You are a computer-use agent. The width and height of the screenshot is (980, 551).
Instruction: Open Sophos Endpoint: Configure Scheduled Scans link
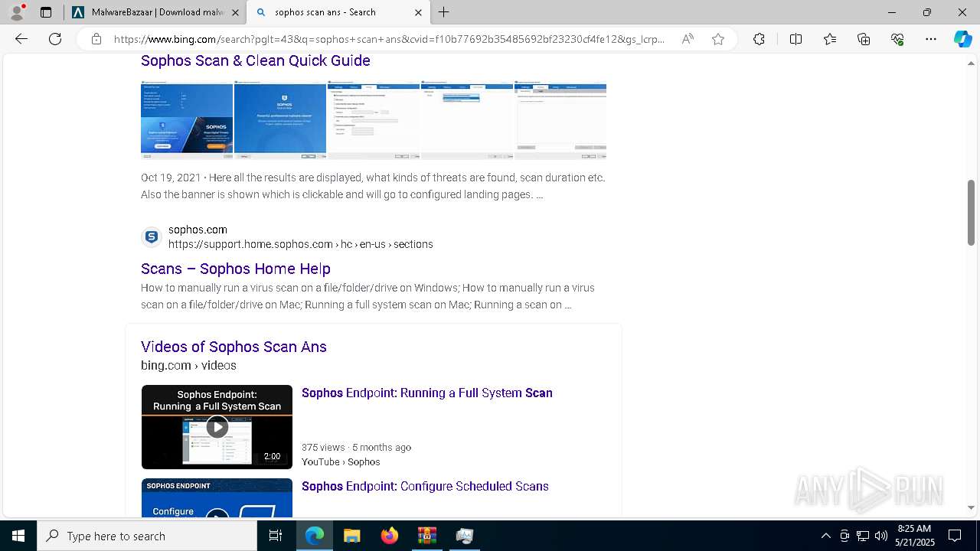pyautogui.click(x=425, y=486)
